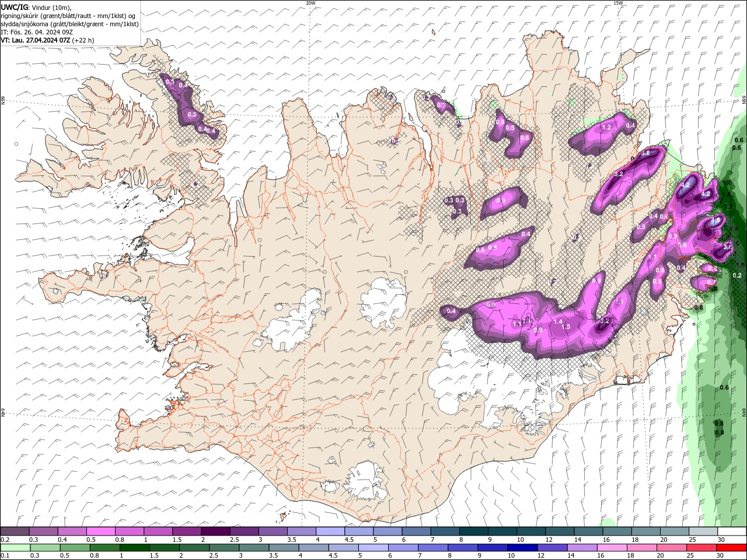Click the '1.4' snowfall value on map

[558, 321]
